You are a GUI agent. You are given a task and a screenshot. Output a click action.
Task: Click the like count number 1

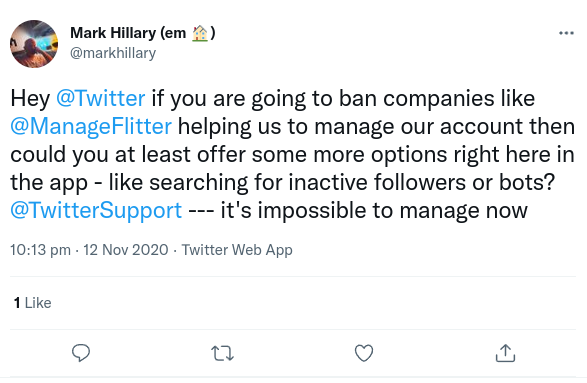[x=17, y=303]
